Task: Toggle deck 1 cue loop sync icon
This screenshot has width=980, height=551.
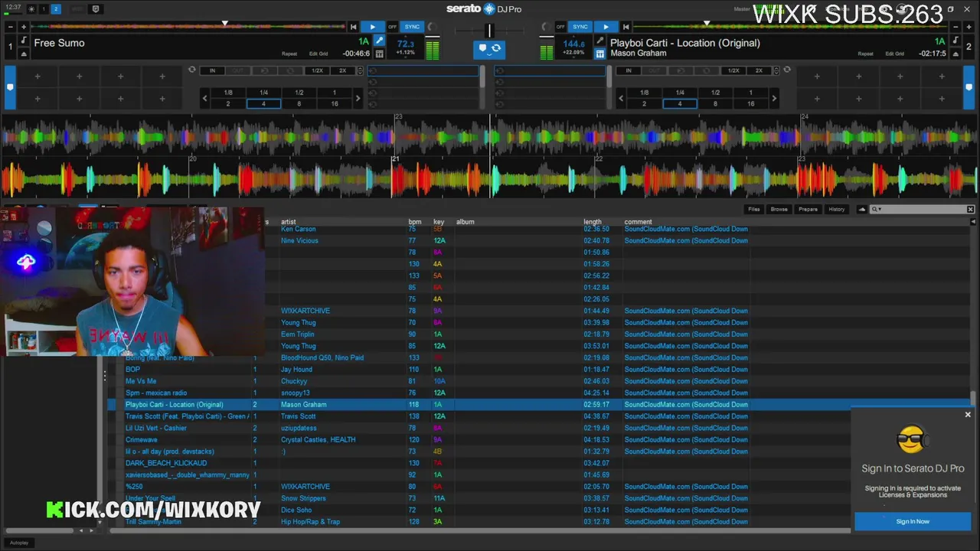Action: click(x=192, y=70)
